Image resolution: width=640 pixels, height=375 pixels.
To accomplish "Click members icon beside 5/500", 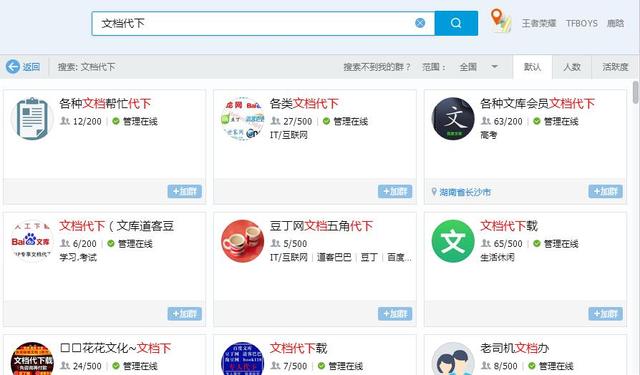I will click(x=276, y=243).
